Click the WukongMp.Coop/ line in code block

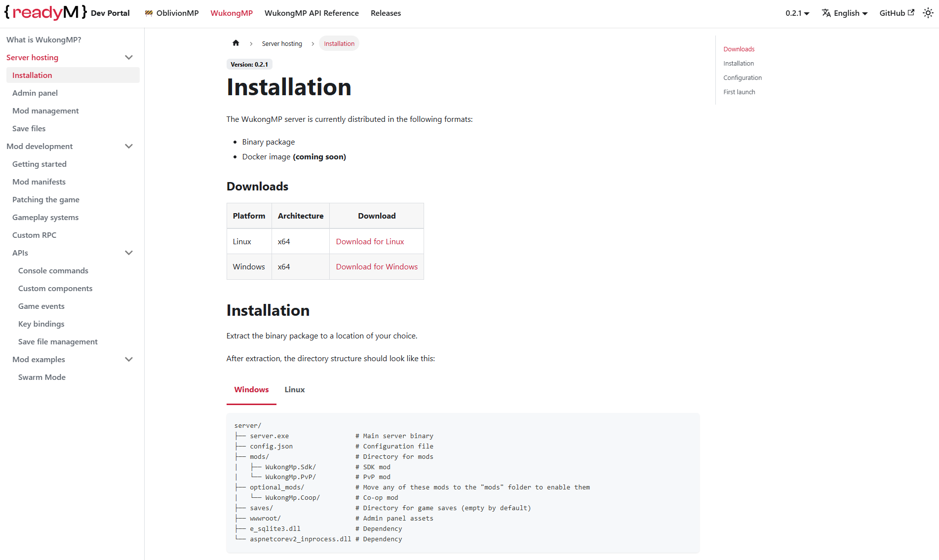[316, 498]
